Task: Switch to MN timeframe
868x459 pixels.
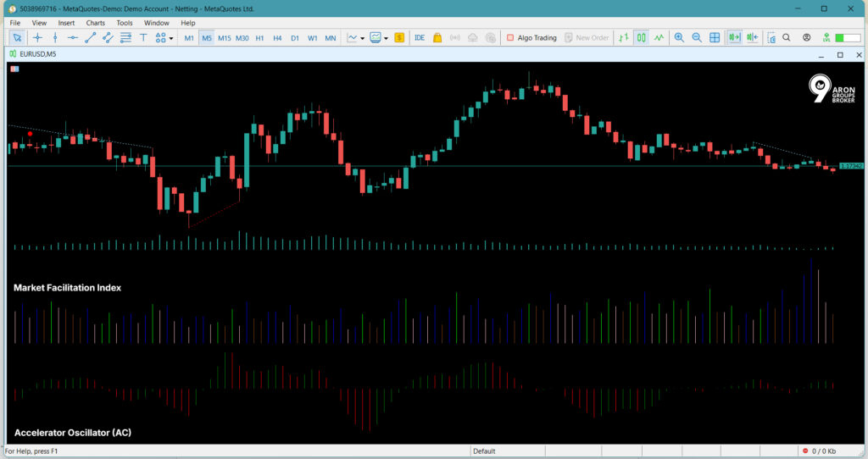Action: (x=331, y=38)
